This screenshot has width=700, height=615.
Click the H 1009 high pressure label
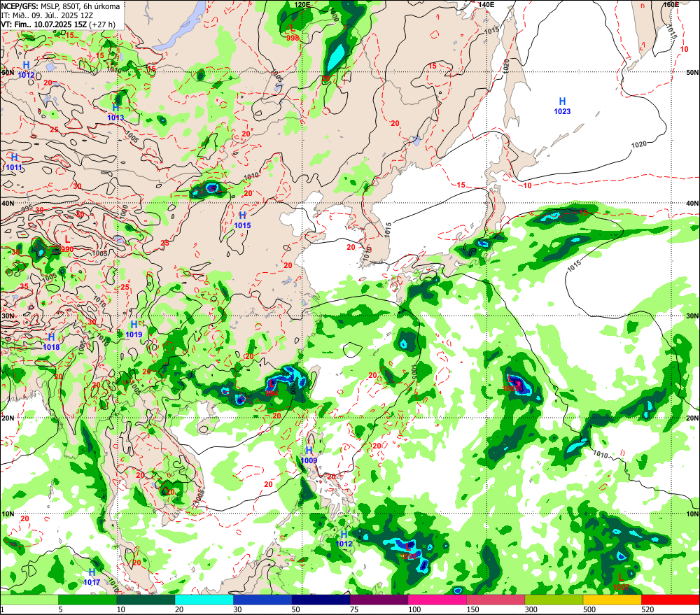[309, 455]
